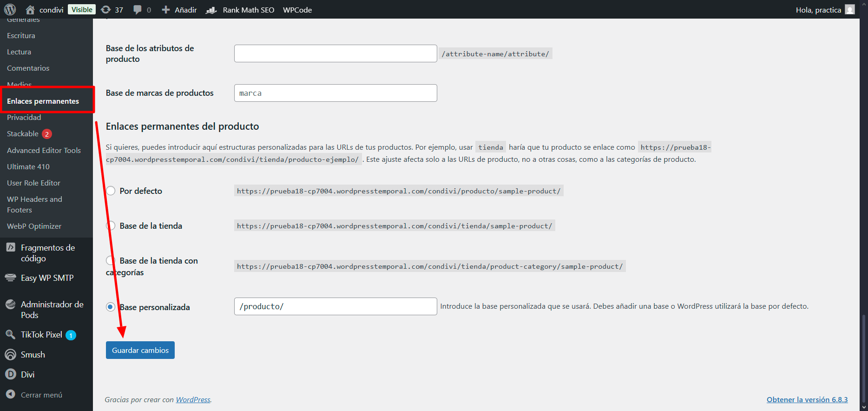Open WPCode in the admin bar

297,10
